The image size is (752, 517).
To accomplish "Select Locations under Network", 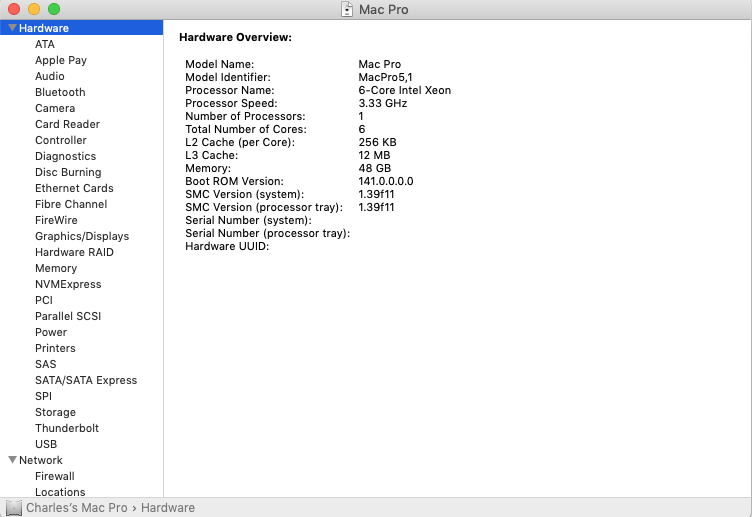I will [x=60, y=492].
